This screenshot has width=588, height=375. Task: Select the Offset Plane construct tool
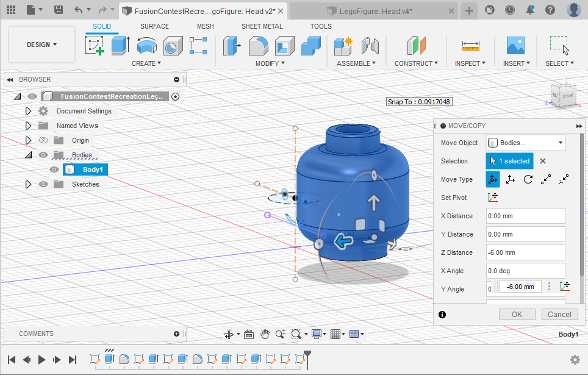pyautogui.click(x=416, y=46)
